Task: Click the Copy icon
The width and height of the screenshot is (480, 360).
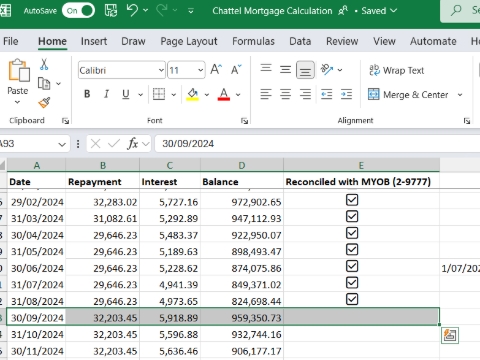Action: tap(44, 83)
